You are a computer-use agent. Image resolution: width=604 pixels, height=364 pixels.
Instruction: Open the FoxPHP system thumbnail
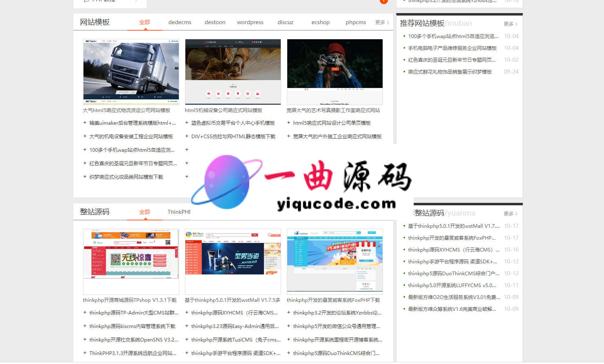(335, 261)
